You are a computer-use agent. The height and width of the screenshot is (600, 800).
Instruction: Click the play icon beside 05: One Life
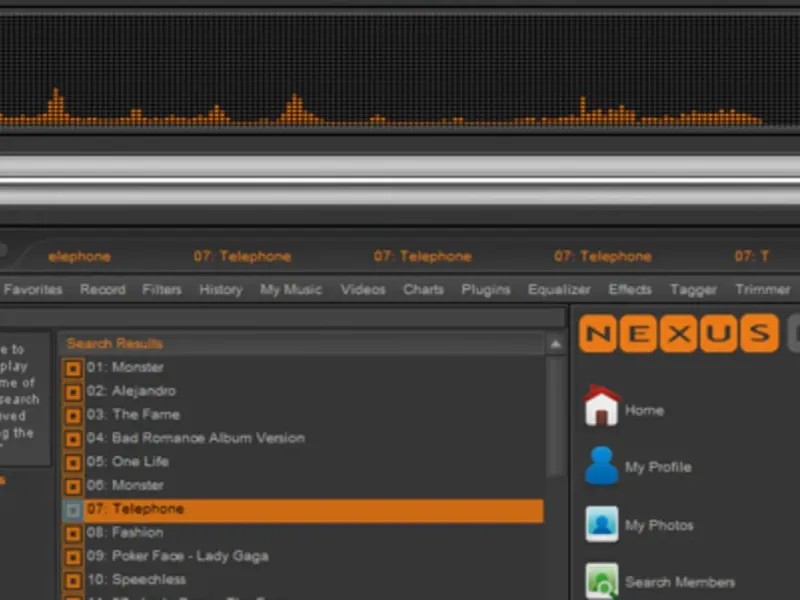coord(73,462)
